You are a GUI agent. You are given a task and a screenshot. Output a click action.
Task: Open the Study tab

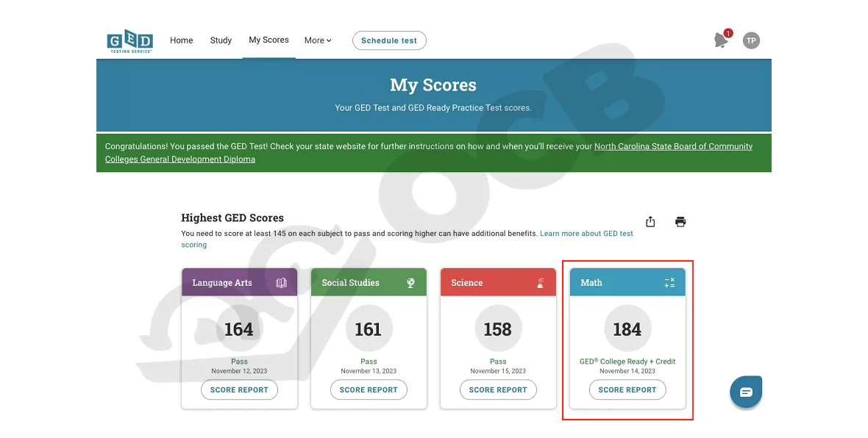coord(221,40)
